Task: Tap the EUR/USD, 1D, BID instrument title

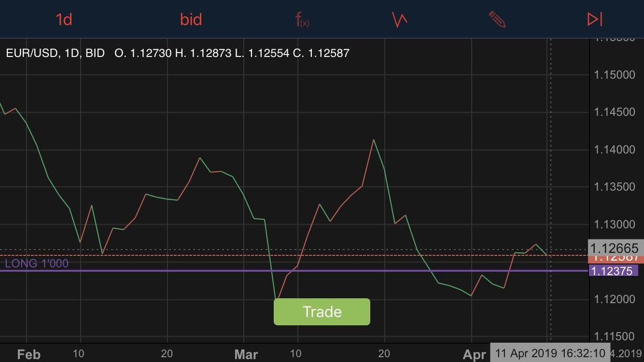Action: pos(55,53)
